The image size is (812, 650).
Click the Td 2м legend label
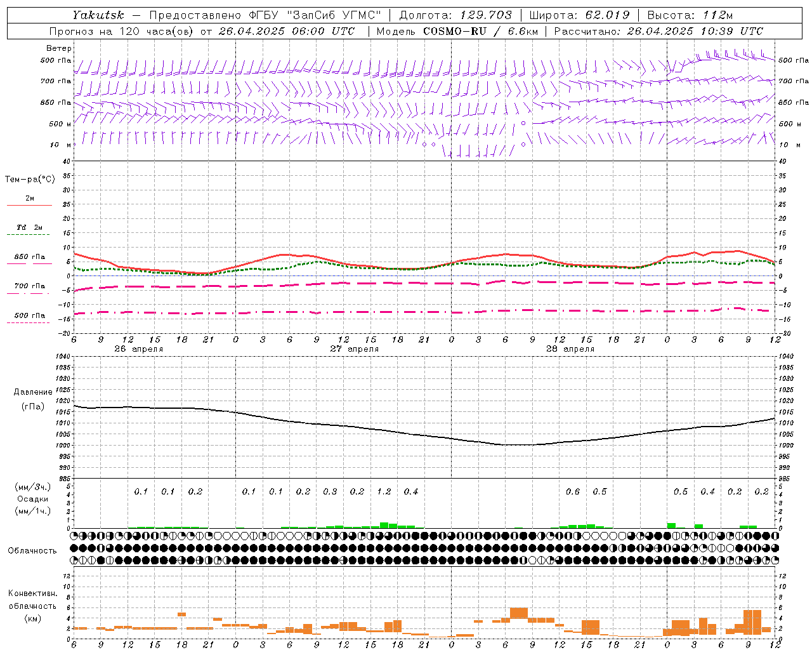pyautogui.click(x=30, y=227)
